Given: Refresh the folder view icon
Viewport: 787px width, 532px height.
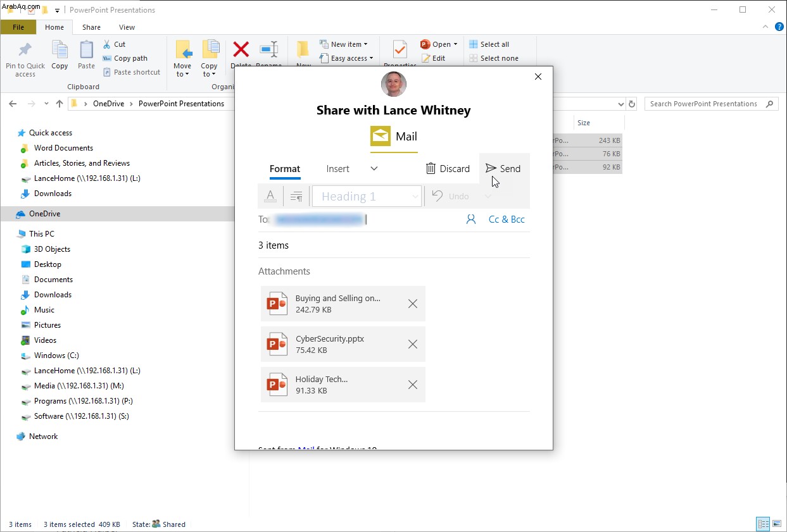Looking at the screenshot, I should pos(631,104).
